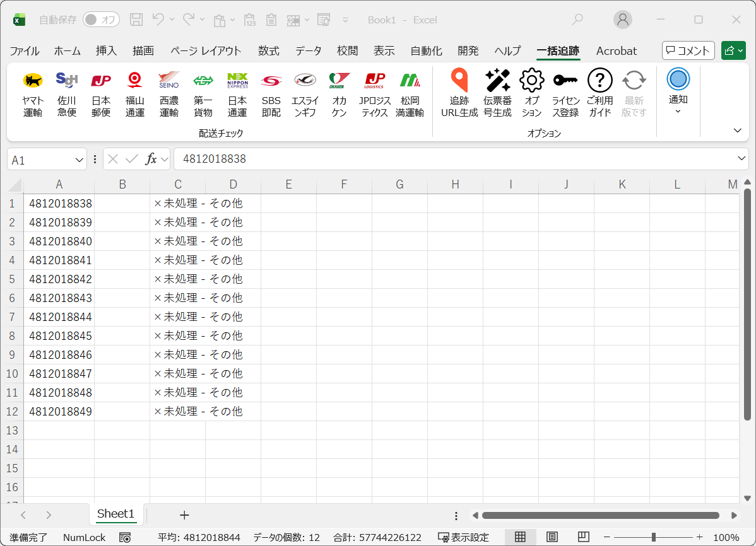Toggle the 自動保存 switch
Image resolution: width=756 pixels, height=546 pixels.
(x=101, y=20)
